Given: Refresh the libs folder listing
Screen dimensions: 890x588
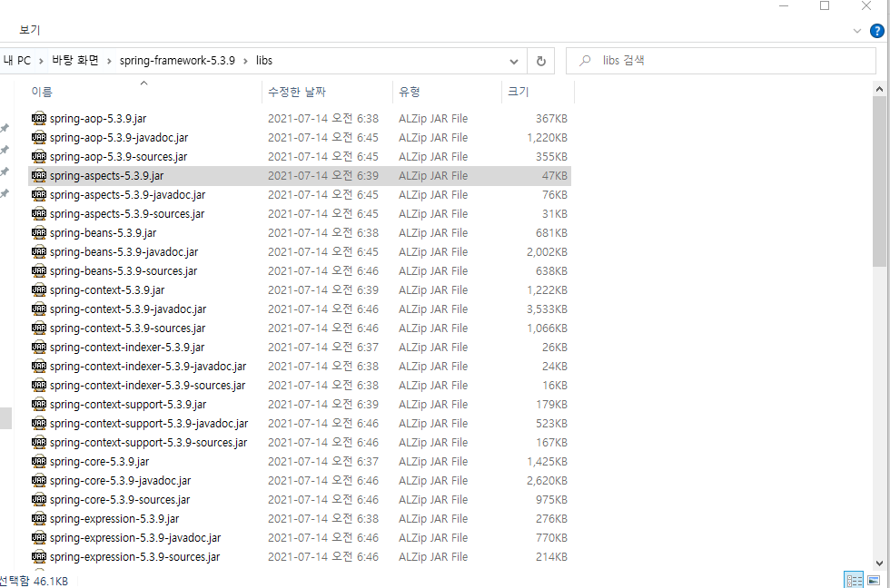Looking at the screenshot, I should click(x=541, y=61).
